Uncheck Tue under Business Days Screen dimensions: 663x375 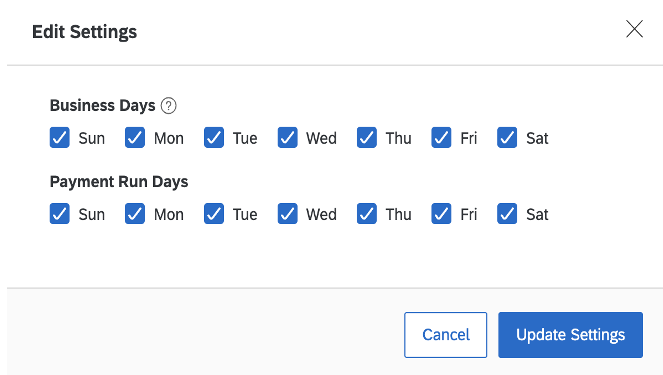[x=214, y=138]
